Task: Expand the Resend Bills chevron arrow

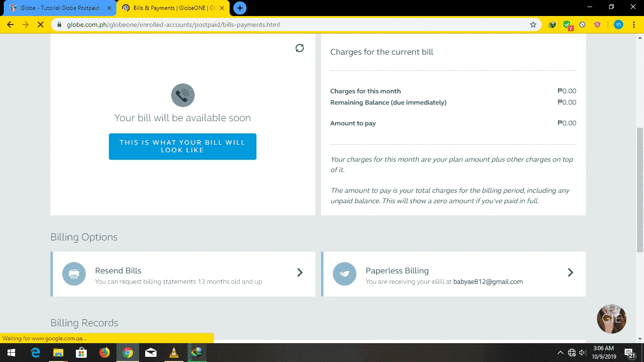Action: 300,272
